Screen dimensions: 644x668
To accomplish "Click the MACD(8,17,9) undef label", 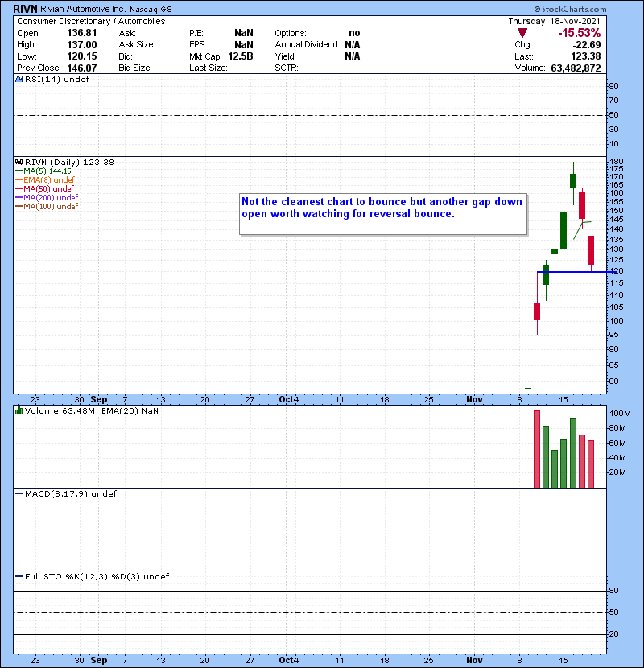I will (x=71, y=494).
